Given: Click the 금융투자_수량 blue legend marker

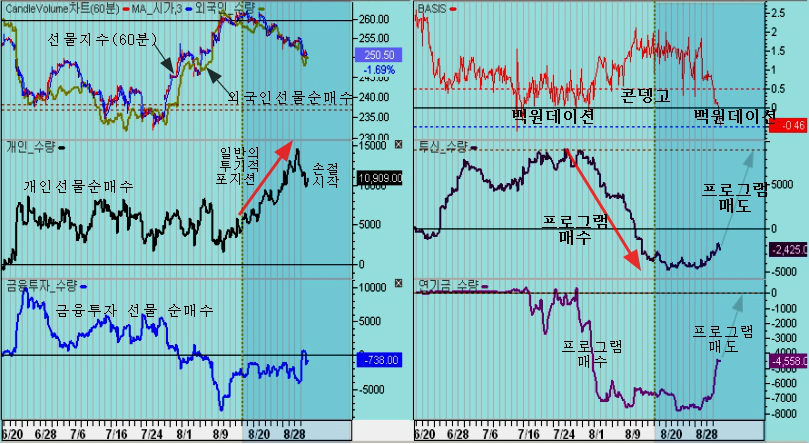Looking at the screenshot, I should pos(84,287).
